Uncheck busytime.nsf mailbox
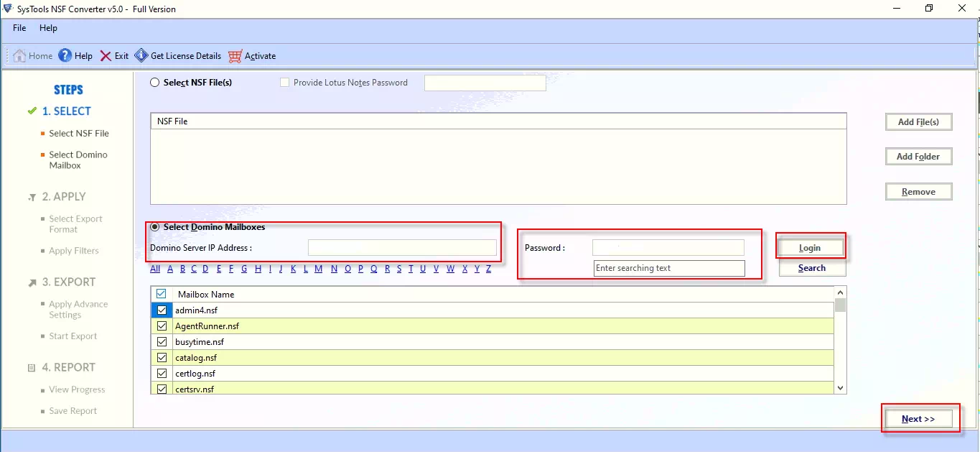This screenshot has width=980, height=452. pyautogui.click(x=162, y=342)
